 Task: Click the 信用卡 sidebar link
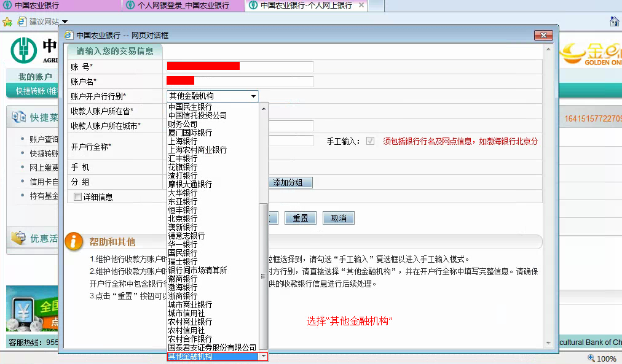44,182
